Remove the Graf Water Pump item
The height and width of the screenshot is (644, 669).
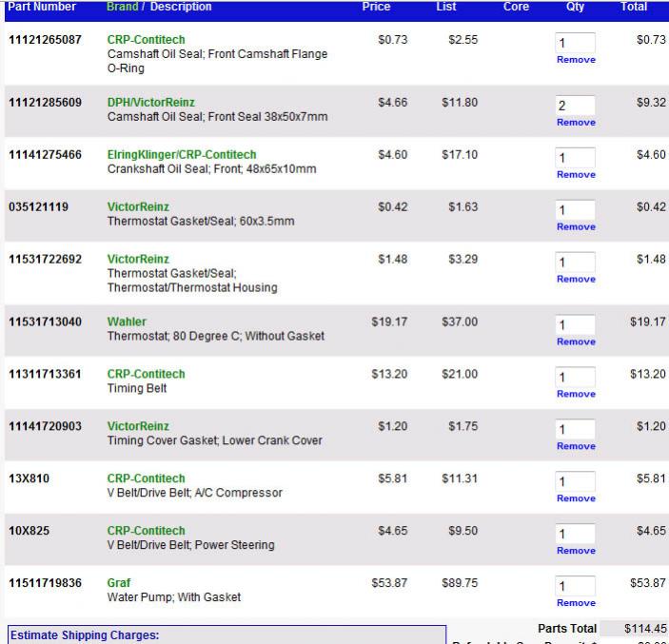click(576, 603)
